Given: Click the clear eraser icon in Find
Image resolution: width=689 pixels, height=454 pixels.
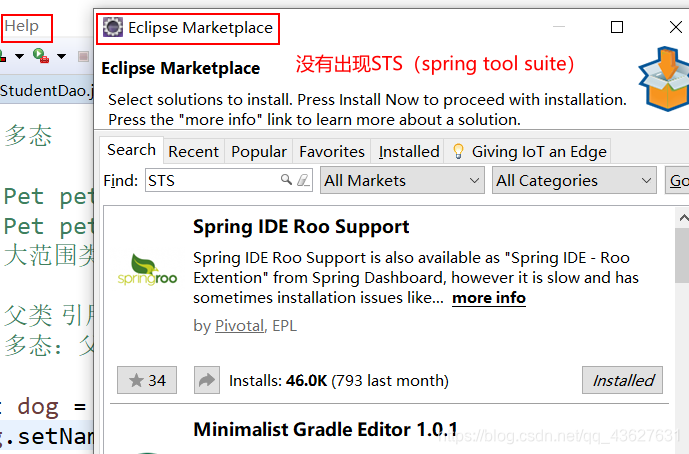Looking at the screenshot, I should pyautogui.click(x=303, y=180).
